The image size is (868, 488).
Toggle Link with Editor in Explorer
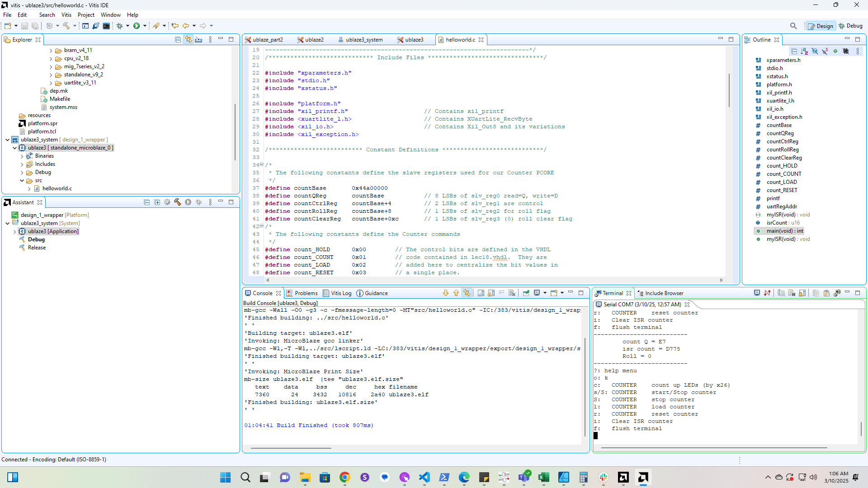tap(188, 39)
